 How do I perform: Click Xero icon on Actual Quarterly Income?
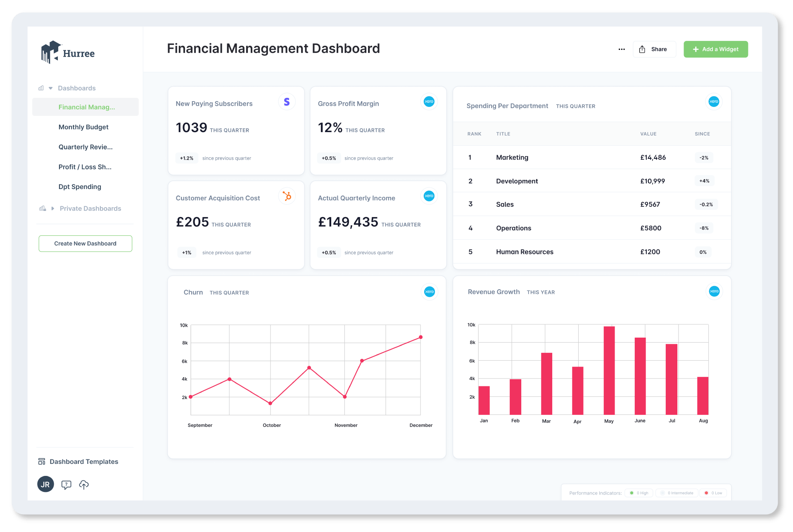click(429, 196)
